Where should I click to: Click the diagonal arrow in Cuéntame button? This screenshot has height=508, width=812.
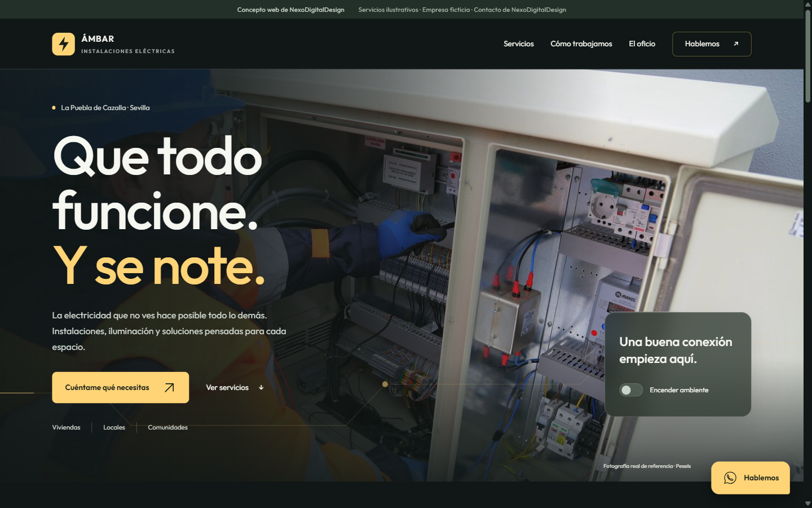169,387
